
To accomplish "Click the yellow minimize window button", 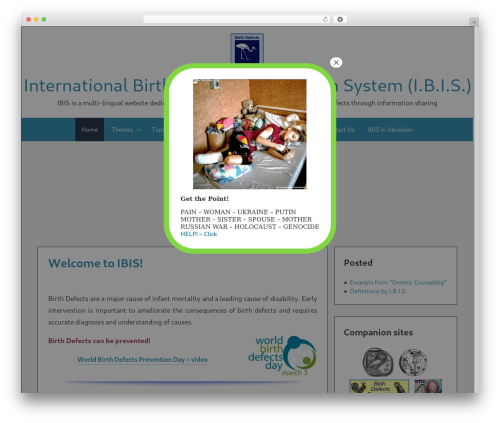I will (36, 19).
